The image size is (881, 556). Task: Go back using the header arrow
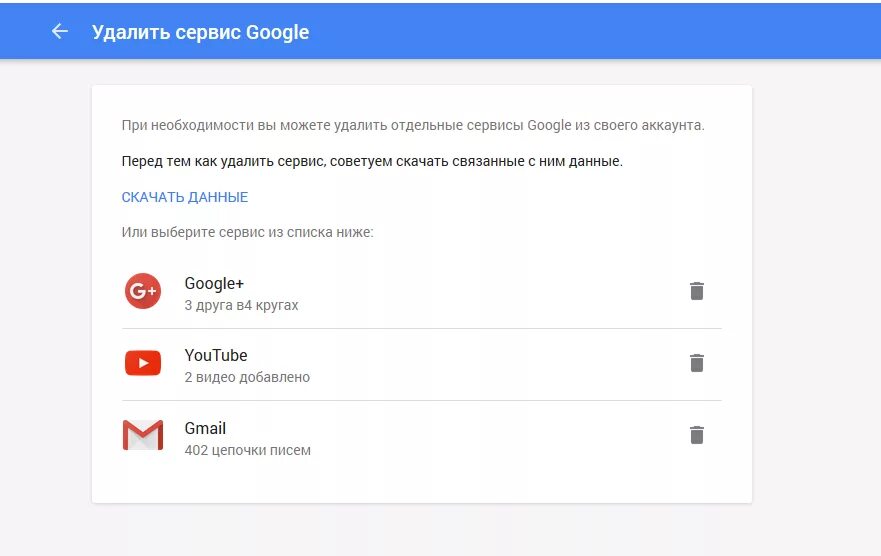60,31
